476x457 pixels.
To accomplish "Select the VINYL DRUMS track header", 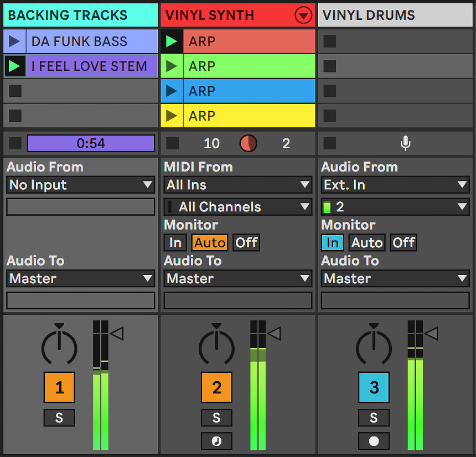I will (x=395, y=15).
